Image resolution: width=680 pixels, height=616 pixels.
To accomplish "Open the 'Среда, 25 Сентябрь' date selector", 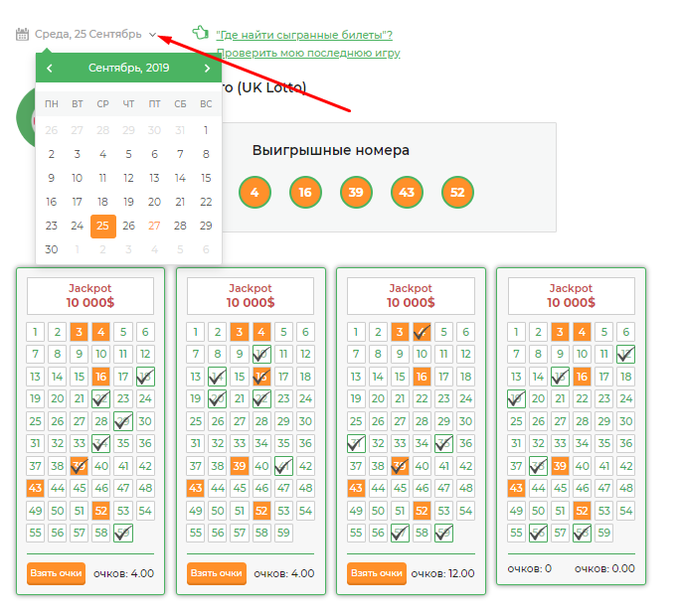I will click(x=88, y=34).
